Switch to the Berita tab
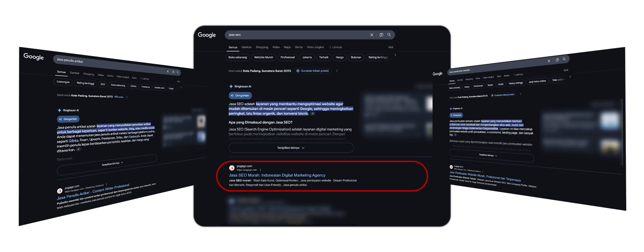Viewport: 644px width, 252px height. coord(299,47)
